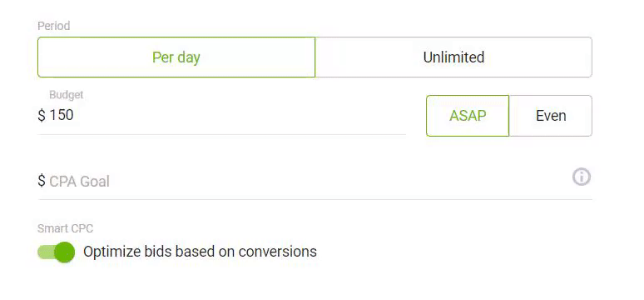This screenshot has height=300, width=644.
Task: Disable the Smart CPC toggle switch
Action: 57,252
